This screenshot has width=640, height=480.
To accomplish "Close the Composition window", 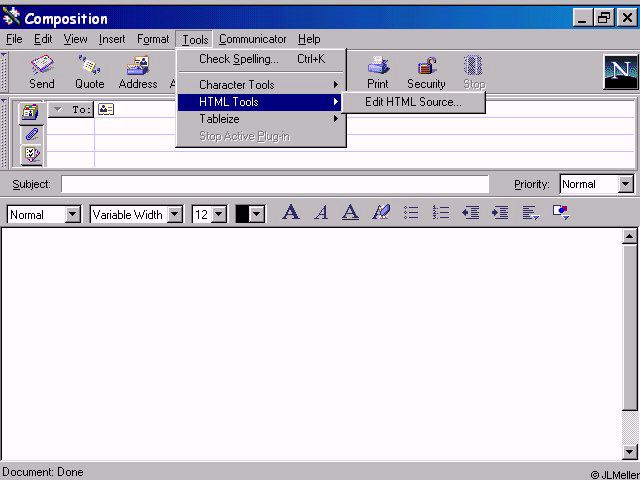I will click(627, 18).
